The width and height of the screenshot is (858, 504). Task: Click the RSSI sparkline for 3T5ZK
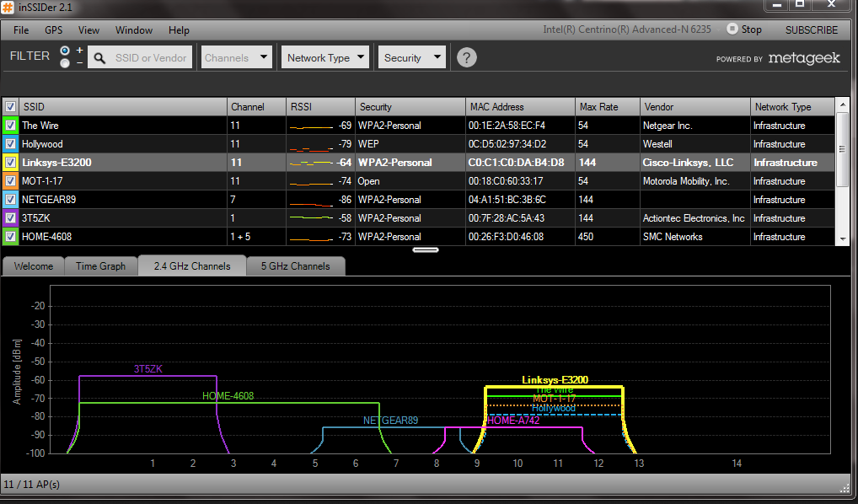pyautogui.click(x=311, y=217)
